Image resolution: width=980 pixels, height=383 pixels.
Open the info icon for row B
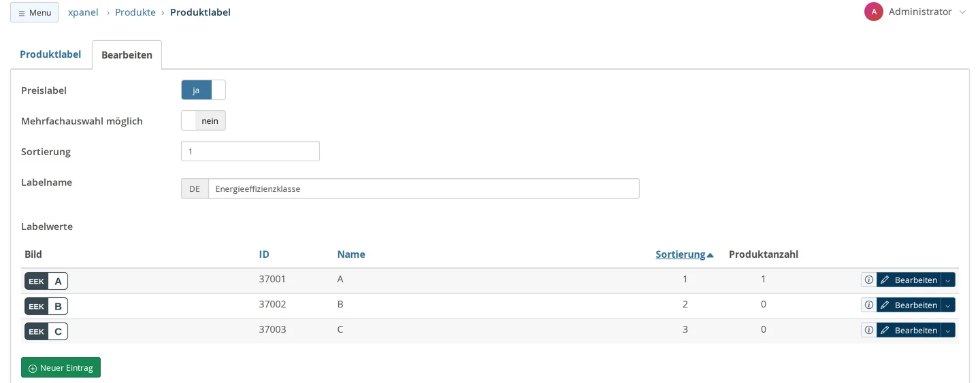pos(868,305)
